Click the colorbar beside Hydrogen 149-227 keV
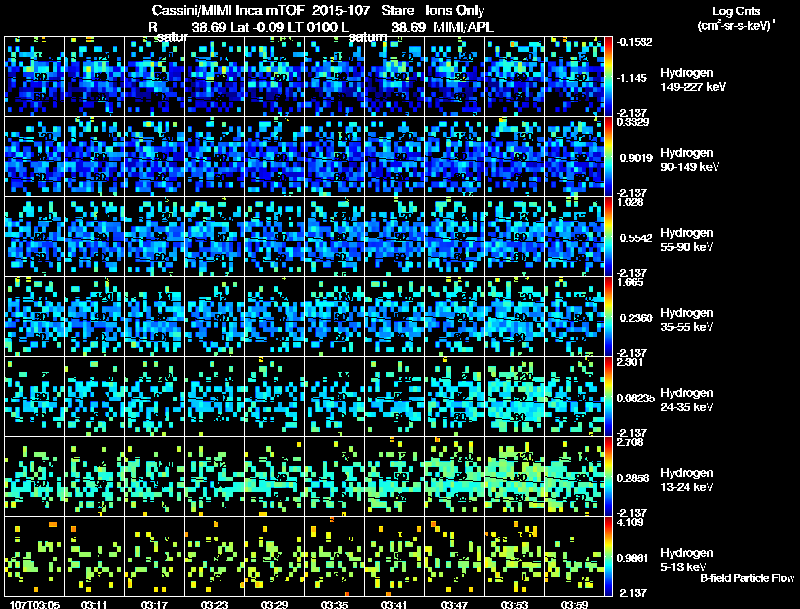Image resolution: width=800 pixels, height=609 pixels. tap(608, 77)
